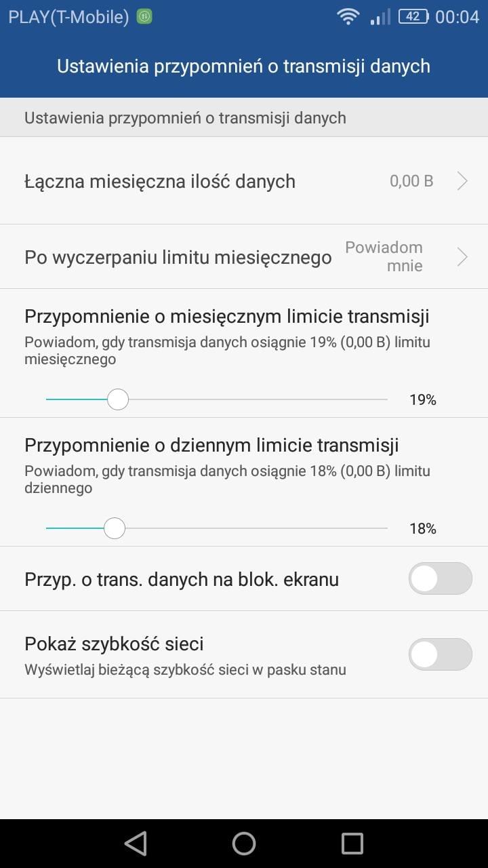Tap the PLAY(T-Mobile) carrier label

(68, 17)
